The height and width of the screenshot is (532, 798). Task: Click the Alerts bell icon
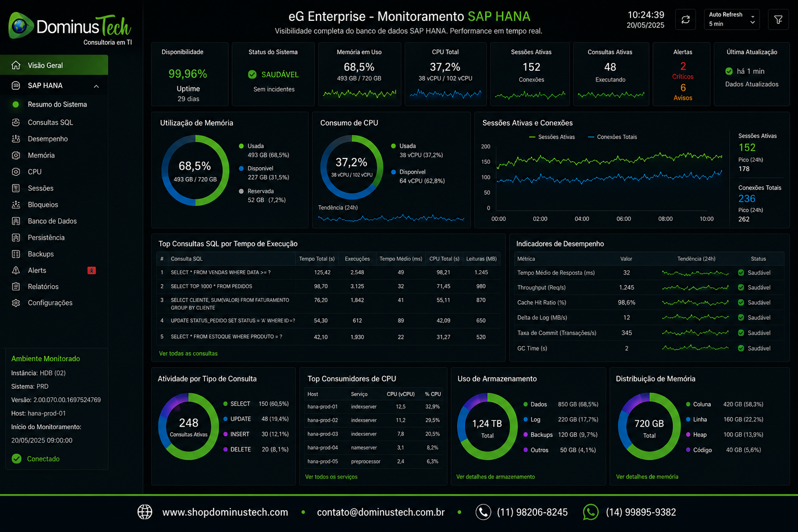[x=16, y=270]
